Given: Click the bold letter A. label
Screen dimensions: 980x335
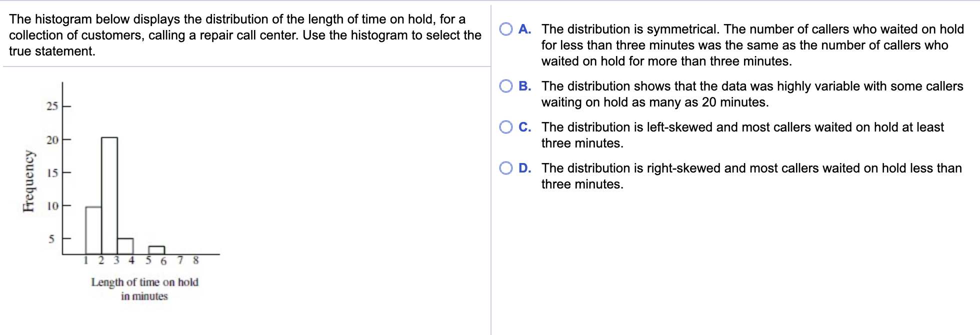Looking at the screenshot, I should pyautogui.click(x=524, y=29).
